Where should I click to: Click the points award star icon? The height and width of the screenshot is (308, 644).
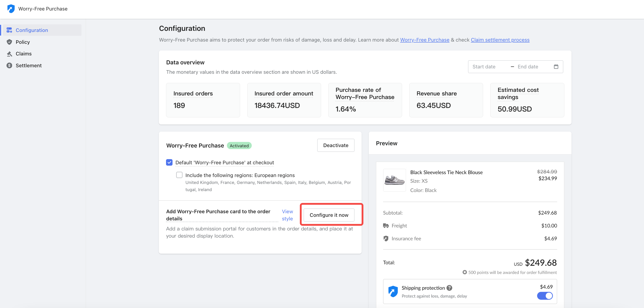point(465,272)
